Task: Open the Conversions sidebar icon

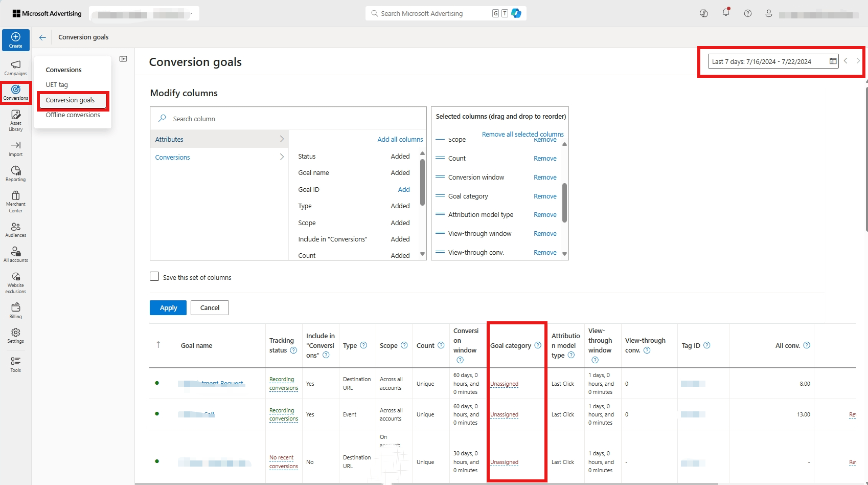Action: (x=15, y=93)
